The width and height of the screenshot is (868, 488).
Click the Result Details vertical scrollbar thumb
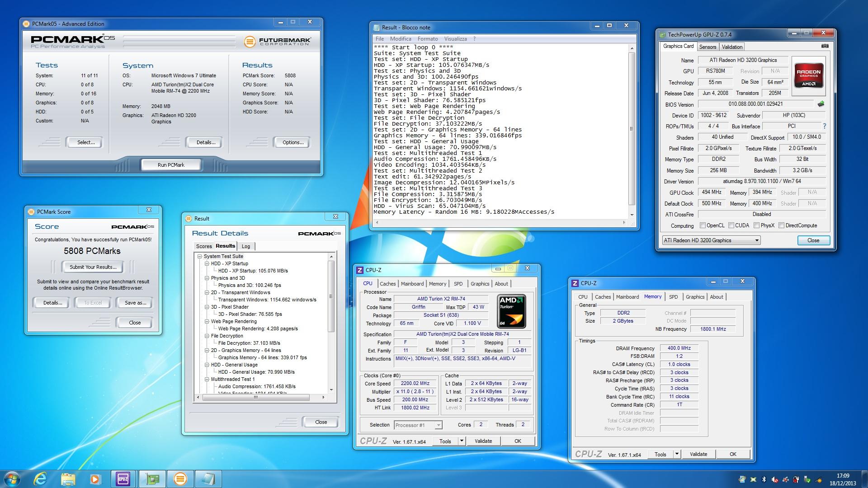331,296
